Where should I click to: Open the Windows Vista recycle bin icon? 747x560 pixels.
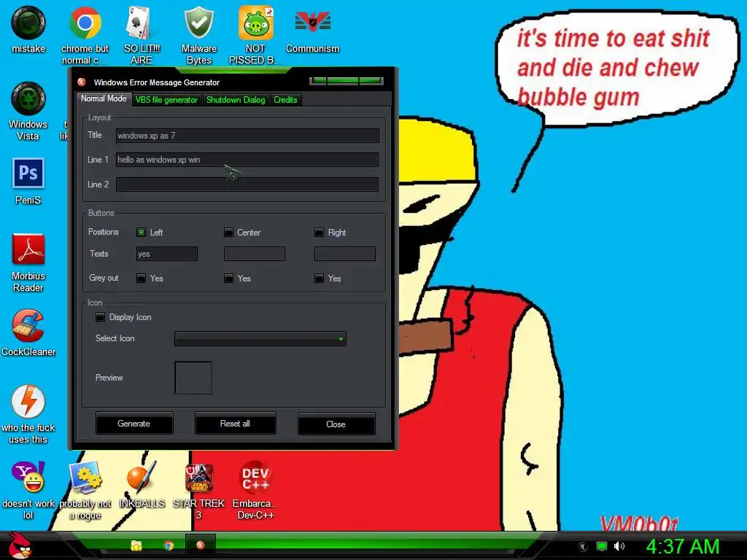click(28, 111)
